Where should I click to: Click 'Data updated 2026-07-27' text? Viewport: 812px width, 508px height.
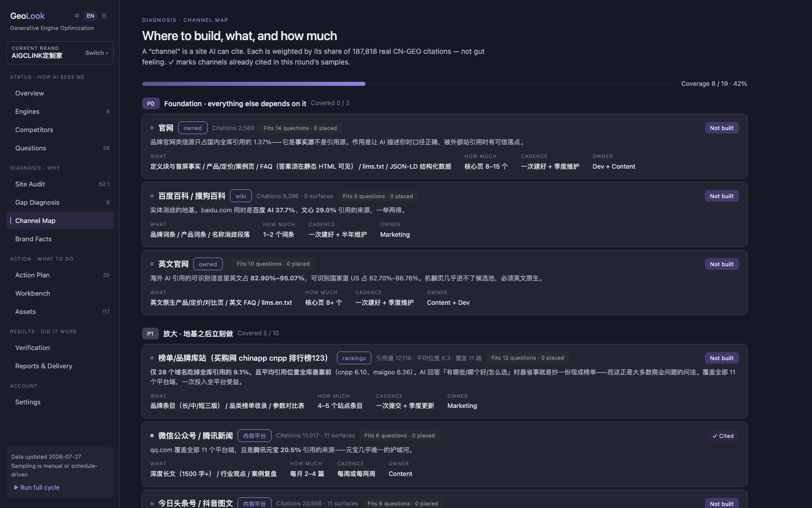(x=46, y=457)
